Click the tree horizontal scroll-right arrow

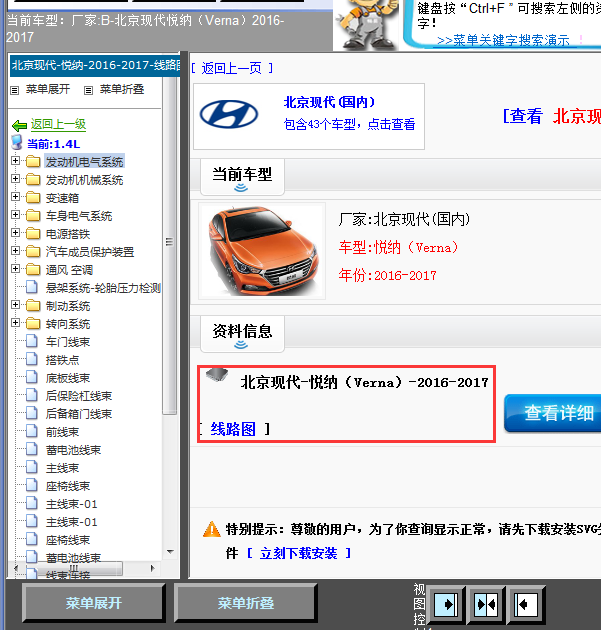point(152,568)
